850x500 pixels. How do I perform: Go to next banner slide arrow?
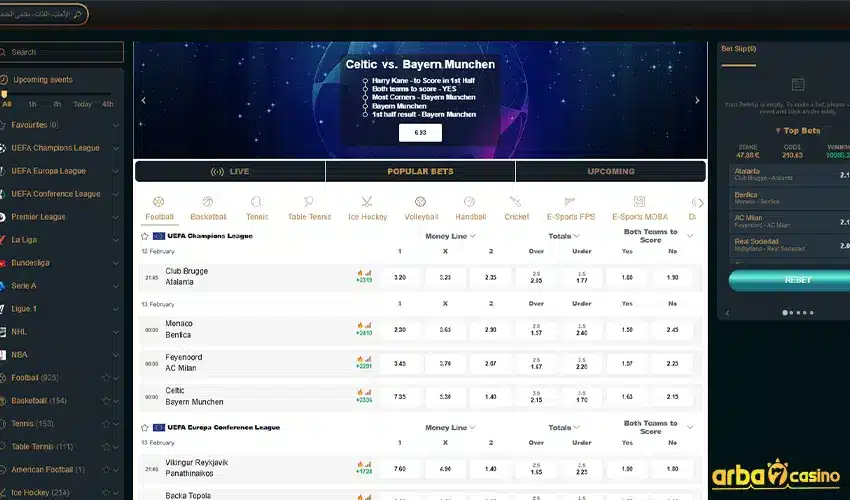pyautogui.click(x=697, y=100)
